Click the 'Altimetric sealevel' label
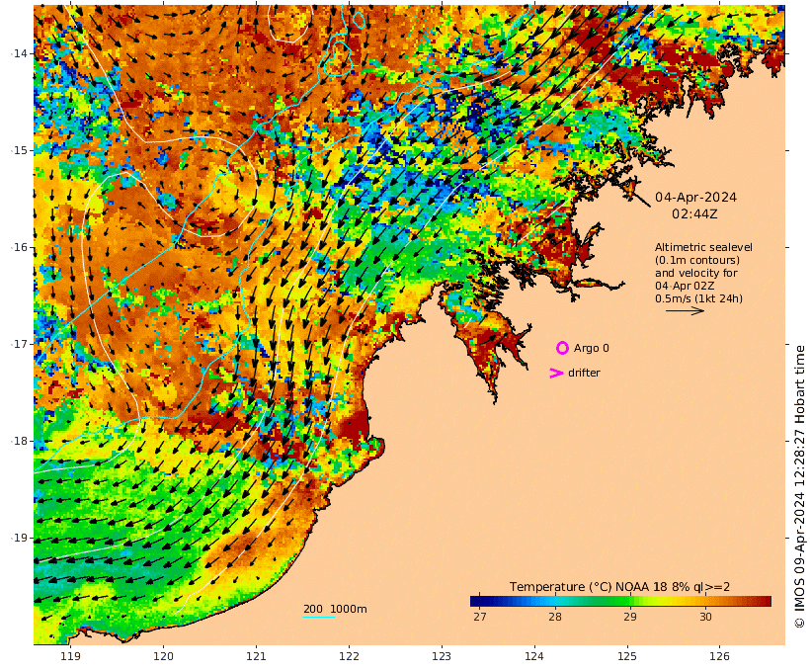The image size is (810, 672). tap(703, 248)
